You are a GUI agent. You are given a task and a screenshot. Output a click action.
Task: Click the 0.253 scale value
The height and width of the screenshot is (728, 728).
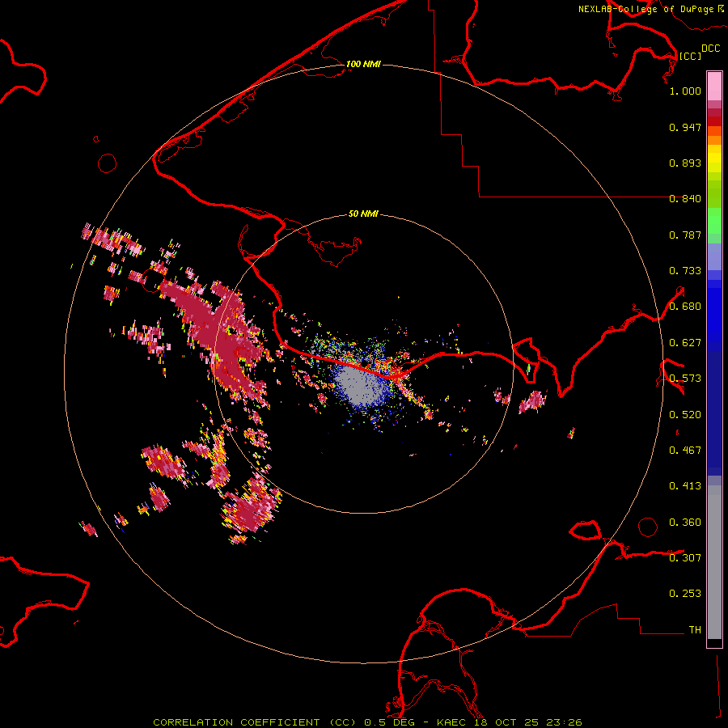[x=685, y=594]
